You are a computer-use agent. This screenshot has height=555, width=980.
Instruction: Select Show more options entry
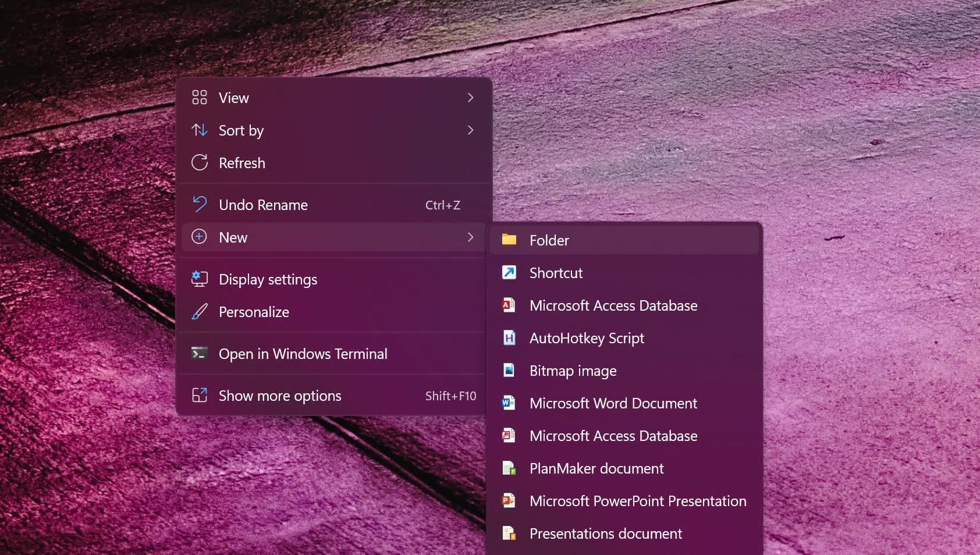coord(280,396)
